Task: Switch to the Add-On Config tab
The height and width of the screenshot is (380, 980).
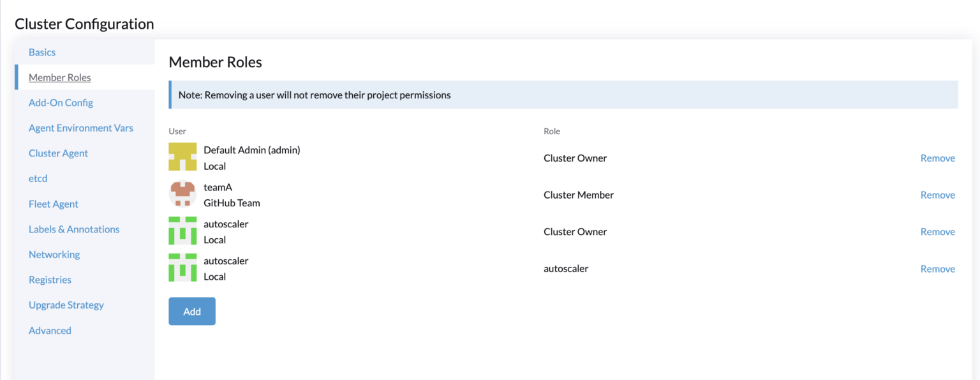Action: click(x=61, y=103)
